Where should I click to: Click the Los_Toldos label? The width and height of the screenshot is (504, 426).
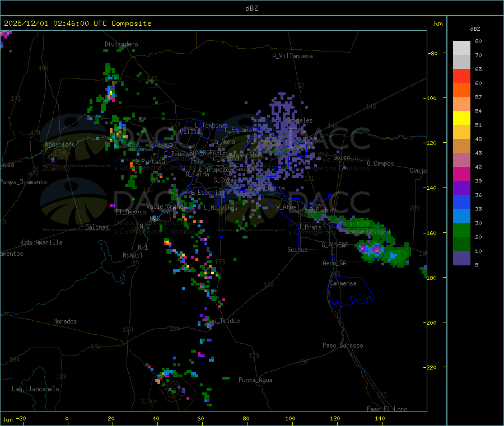223,321
